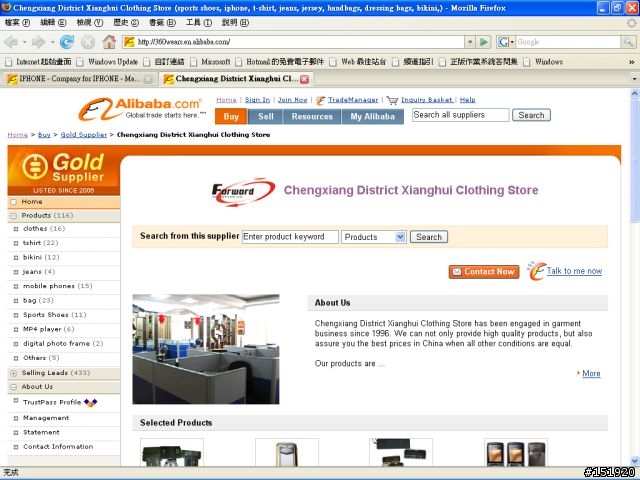Click the URL address bar
640x480 pixels.
pos(293,42)
